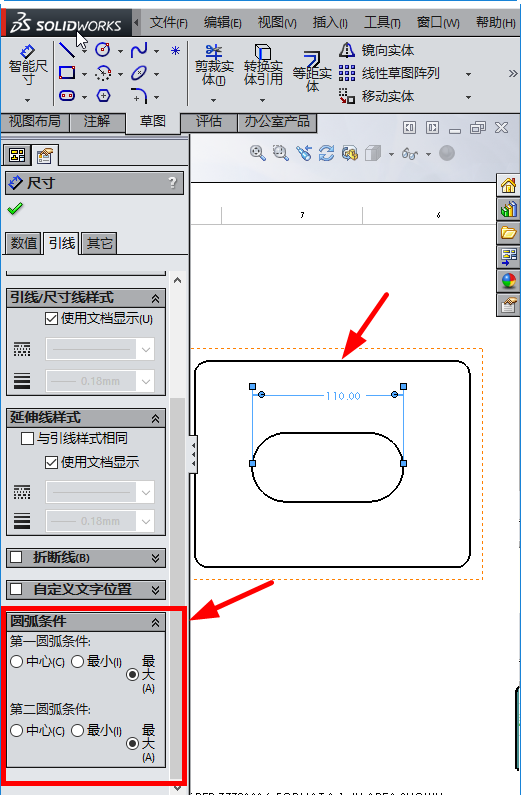Click the 110.00 dimension text
Image resolution: width=521 pixels, height=795 pixels.
point(343,396)
